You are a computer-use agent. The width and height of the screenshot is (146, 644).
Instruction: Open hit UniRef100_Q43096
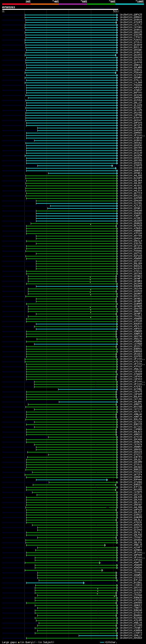coord(131,591)
